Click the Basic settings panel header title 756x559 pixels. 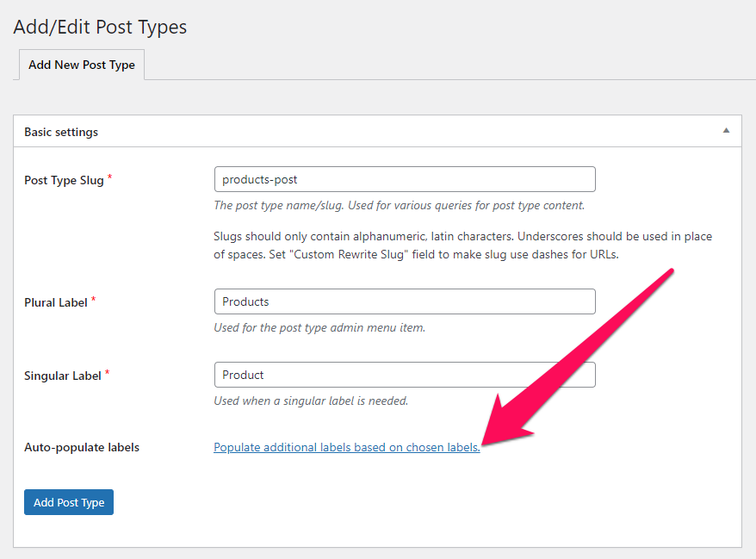click(x=61, y=132)
